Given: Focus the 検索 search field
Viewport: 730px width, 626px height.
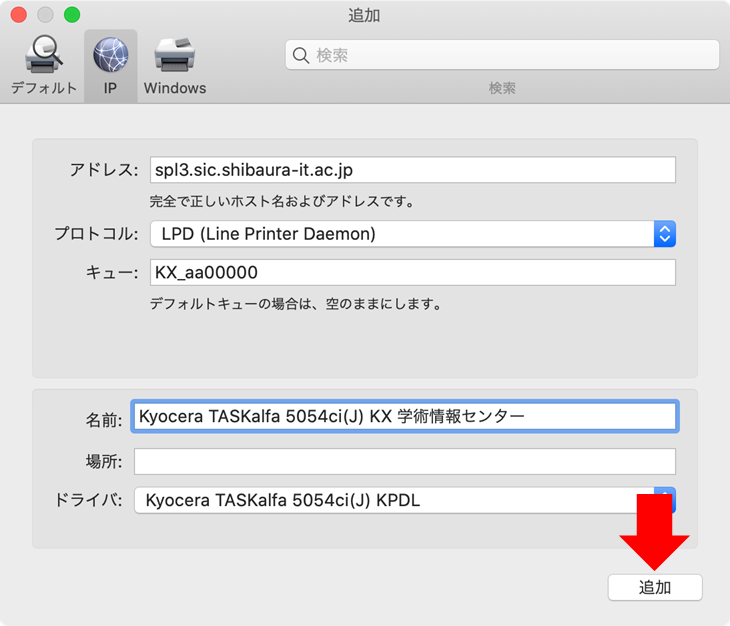Looking at the screenshot, I should pyautogui.click(x=502, y=55).
